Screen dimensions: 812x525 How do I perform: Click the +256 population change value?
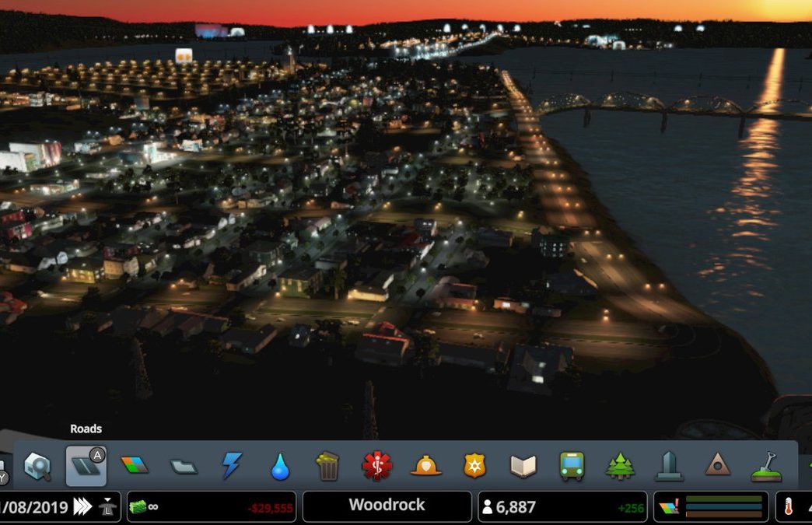(x=631, y=509)
